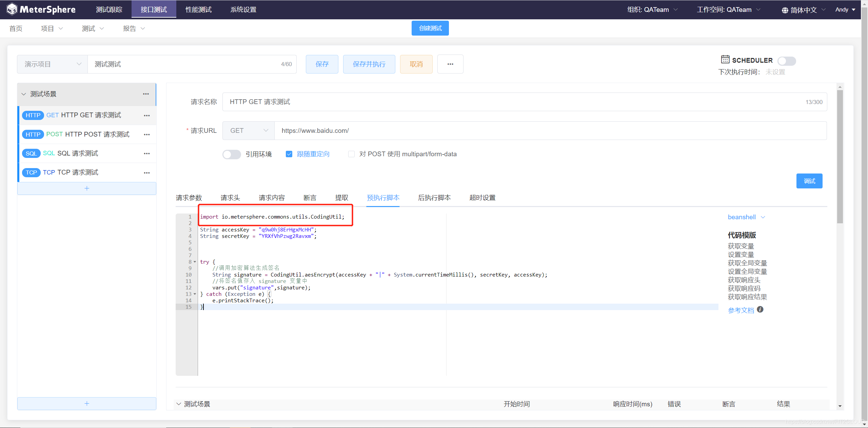868x428 pixels.
Task: Click info icon next to 参考文档
Action: (x=760, y=309)
